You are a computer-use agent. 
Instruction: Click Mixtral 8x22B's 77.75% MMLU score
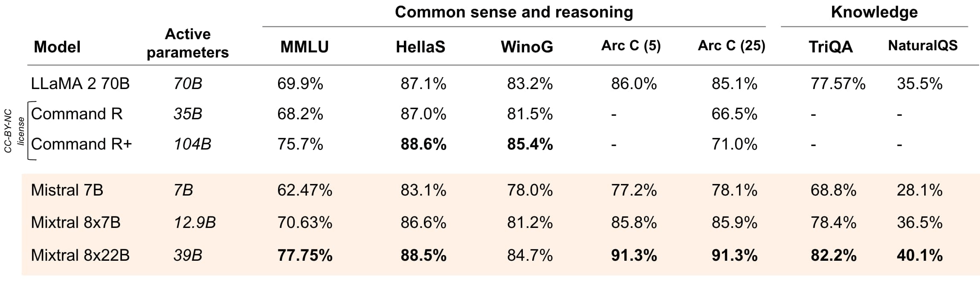pyautogui.click(x=304, y=255)
